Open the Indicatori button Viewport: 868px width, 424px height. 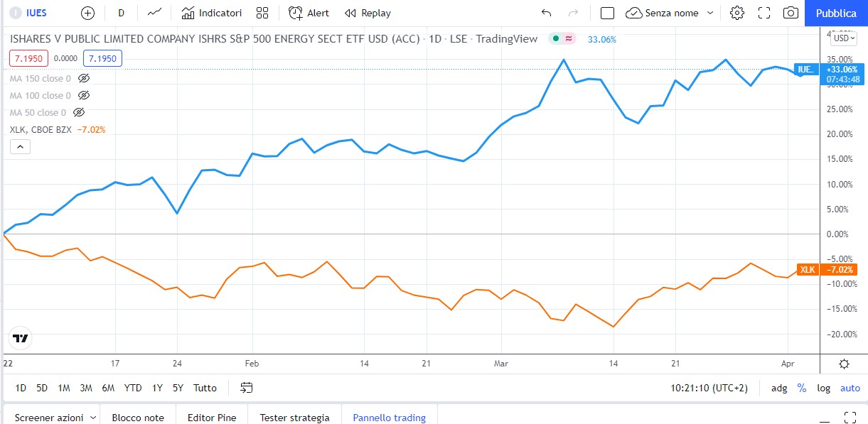click(x=212, y=13)
